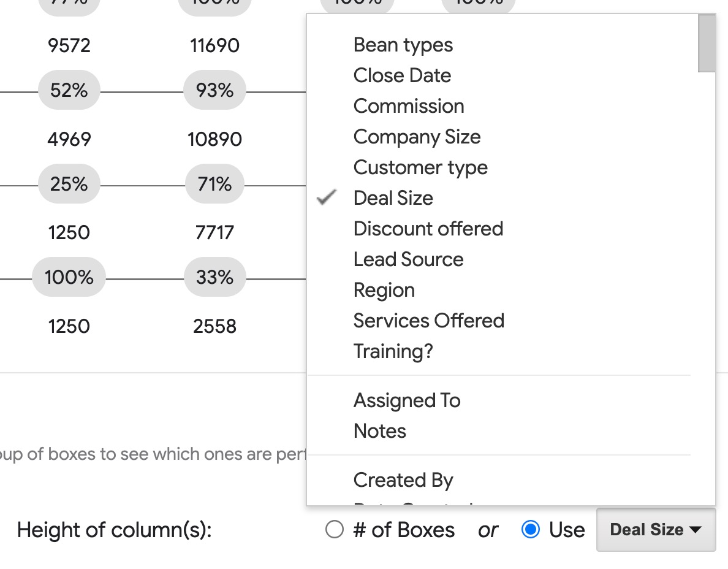Screen dimensions: 728x569
Task: Choose Assigned To from the list
Action: [x=406, y=400]
